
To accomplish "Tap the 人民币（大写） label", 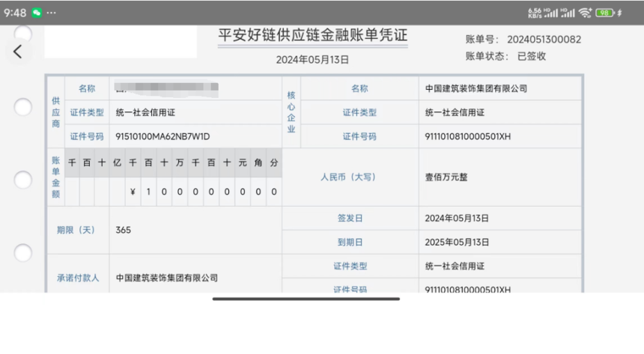I will pyautogui.click(x=348, y=177).
